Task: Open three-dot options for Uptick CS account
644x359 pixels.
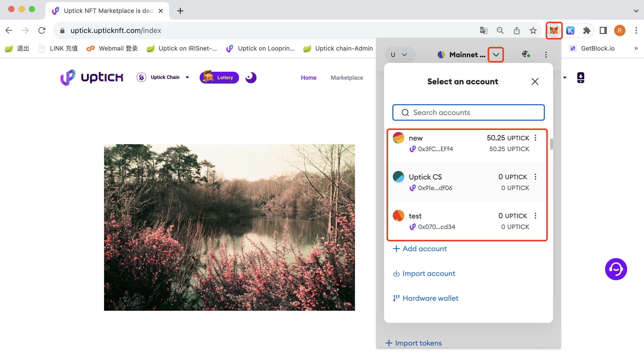Action: click(536, 177)
